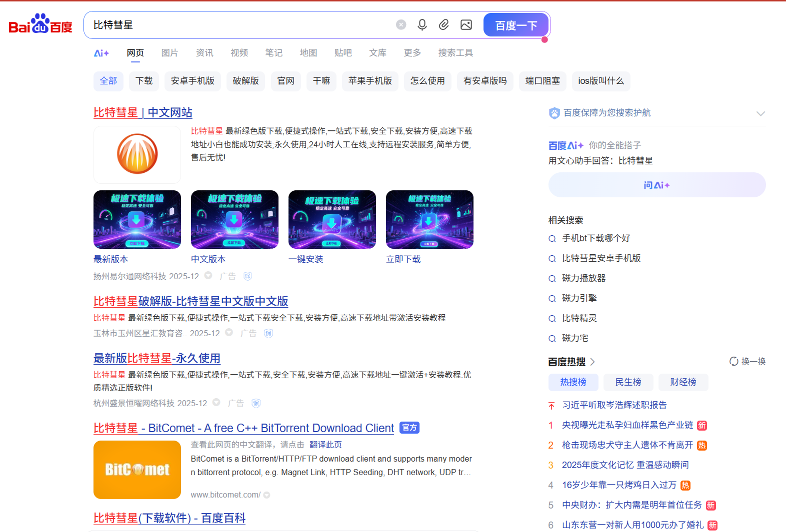Open image search via the picture icon

pyautogui.click(x=466, y=25)
